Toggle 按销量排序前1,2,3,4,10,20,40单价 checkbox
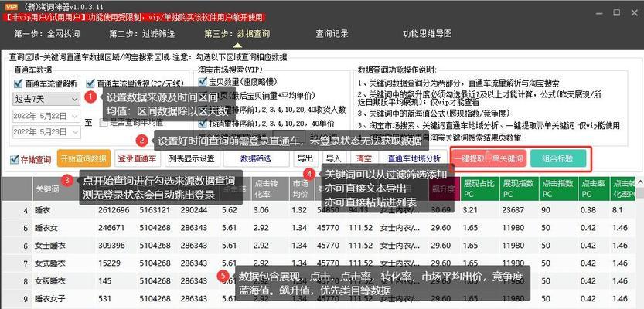644x309 pixels. 202,123
